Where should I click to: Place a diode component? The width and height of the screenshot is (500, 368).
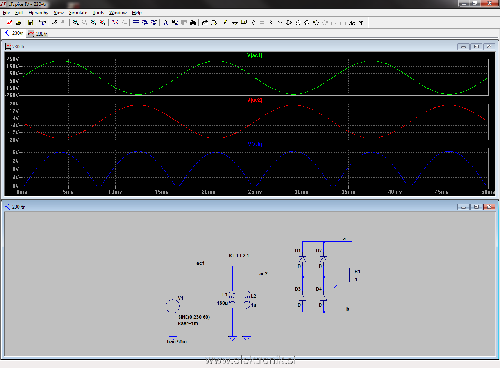click(x=279, y=22)
